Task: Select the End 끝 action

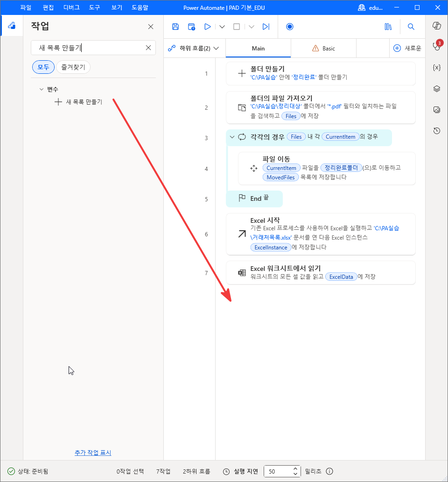Action: 254,198
